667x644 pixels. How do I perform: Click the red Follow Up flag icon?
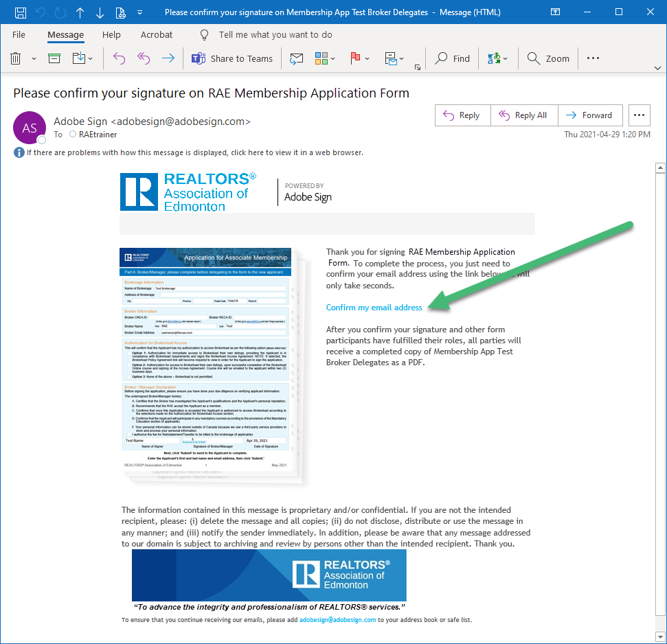[x=355, y=58]
